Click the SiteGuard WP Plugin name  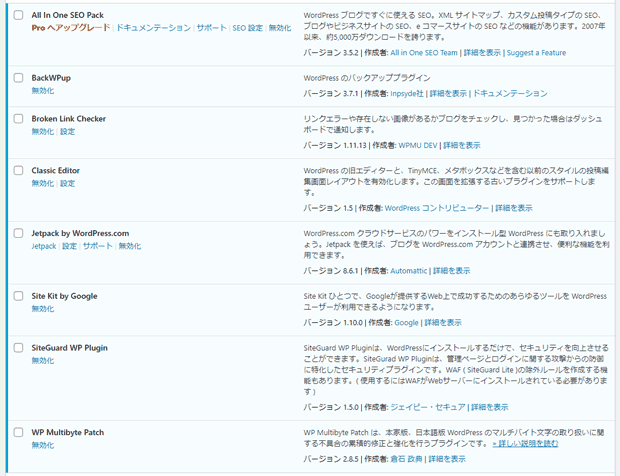click(x=70, y=348)
